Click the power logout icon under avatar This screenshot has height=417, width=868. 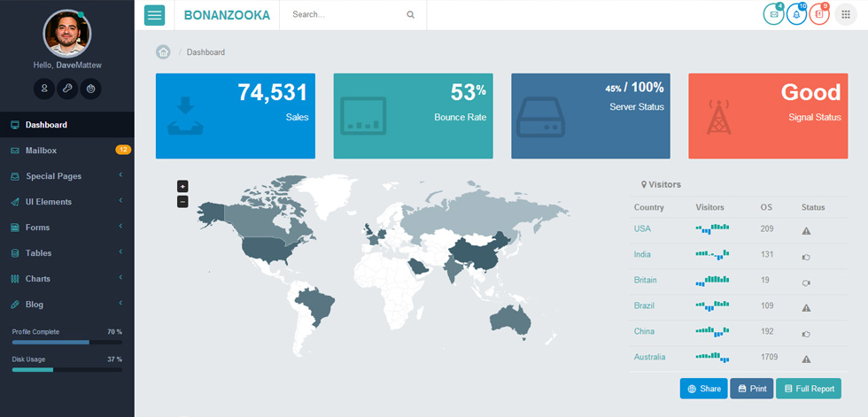click(90, 89)
